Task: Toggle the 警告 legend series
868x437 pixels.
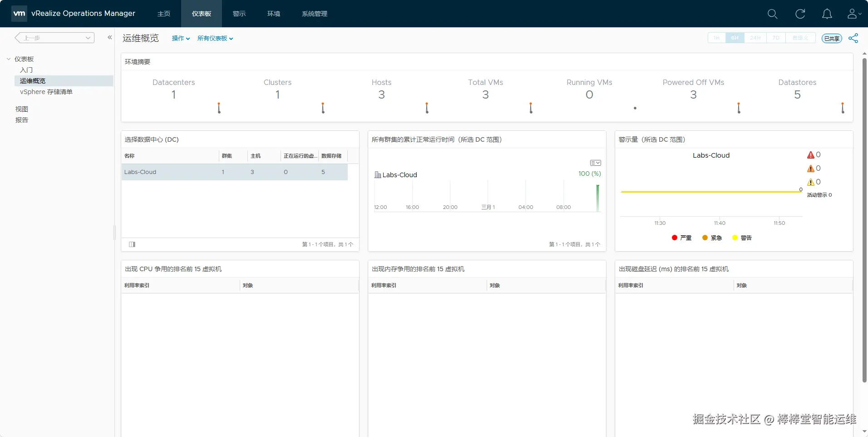Action: click(742, 238)
